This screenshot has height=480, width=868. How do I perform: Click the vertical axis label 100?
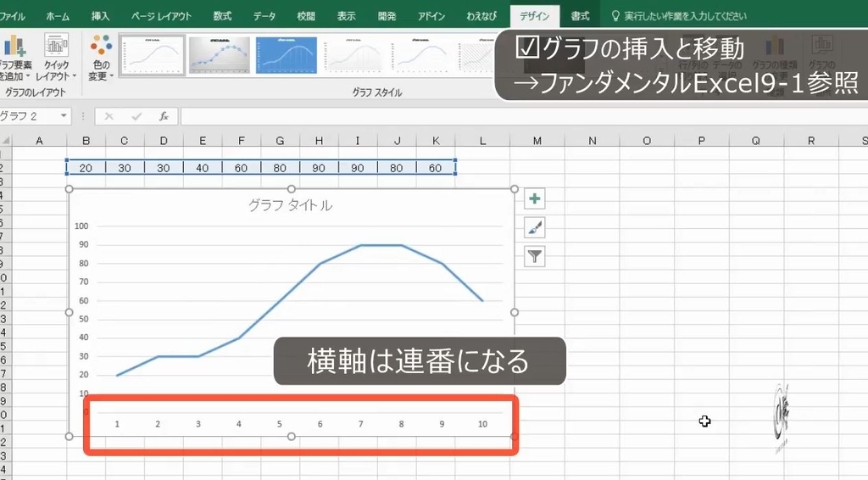[81, 226]
